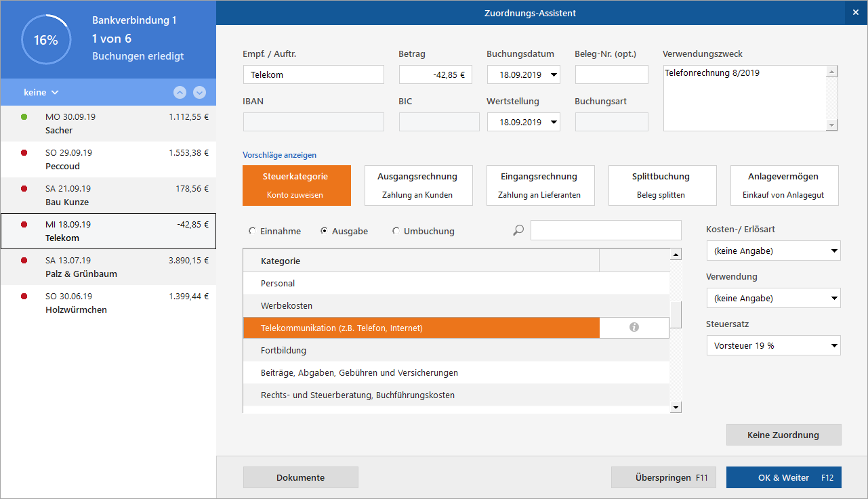Select the Umbuchung radio button
The width and height of the screenshot is (868, 499).
coord(396,231)
